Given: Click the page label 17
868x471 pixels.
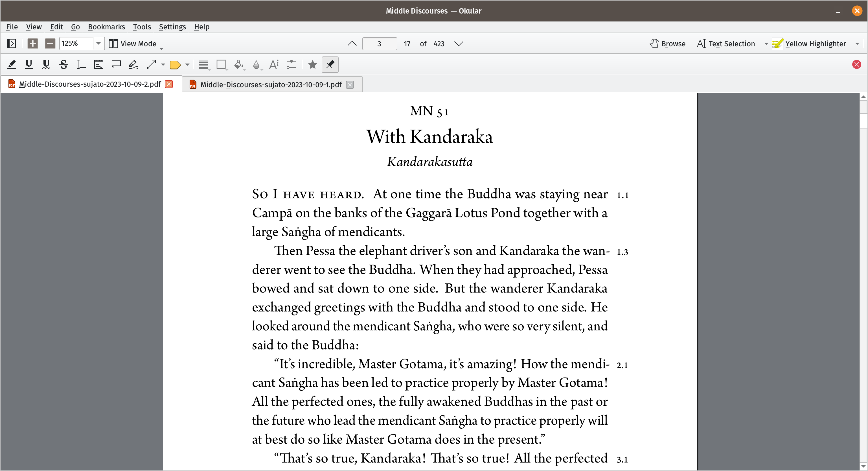Looking at the screenshot, I should point(407,44).
